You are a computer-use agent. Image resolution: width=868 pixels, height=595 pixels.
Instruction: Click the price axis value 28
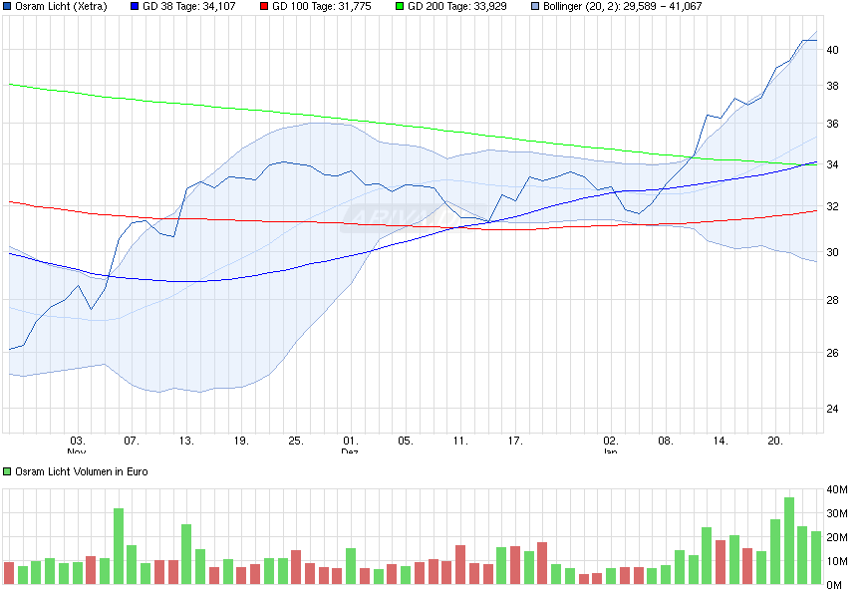(x=832, y=300)
